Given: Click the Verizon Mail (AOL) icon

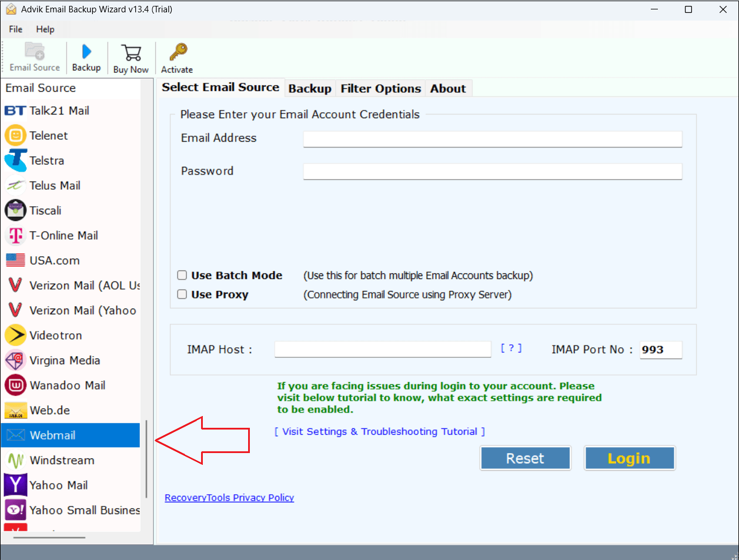Looking at the screenshot, I should coord(15,286).
